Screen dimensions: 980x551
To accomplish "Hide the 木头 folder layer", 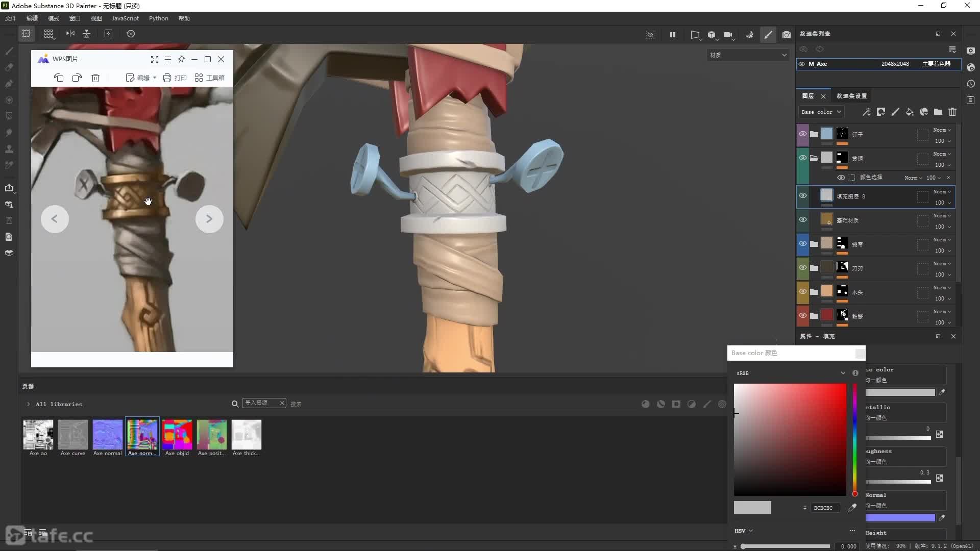I will 803,292.
